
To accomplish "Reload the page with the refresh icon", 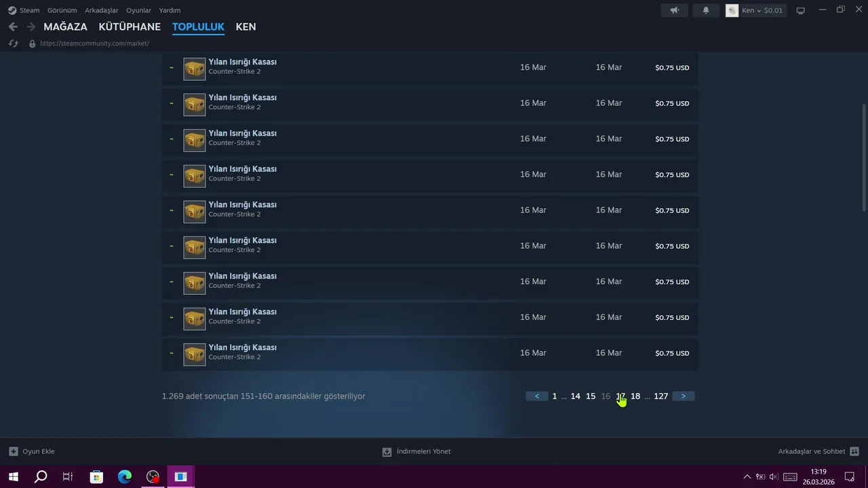I will pos(13,43).
